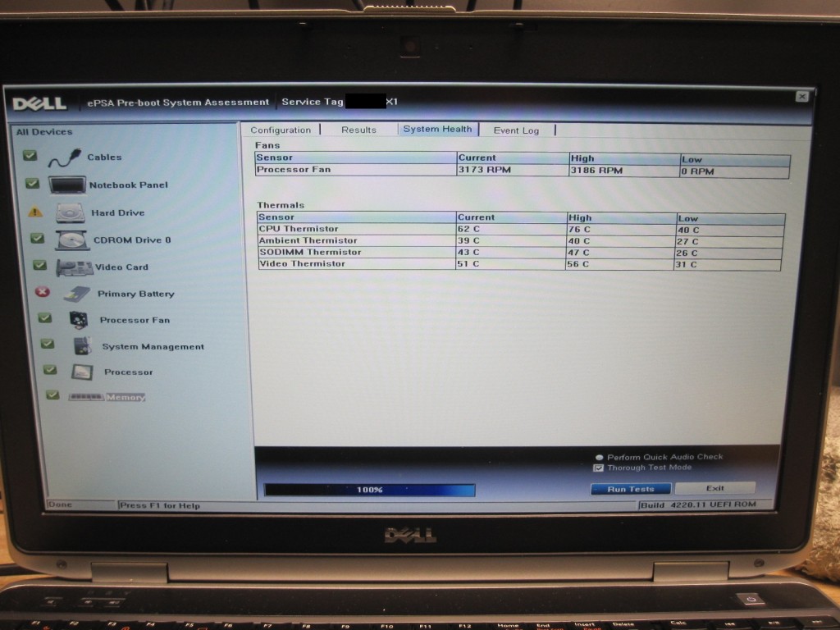Select the Processor Fan label in device list
840x630 pixels.
coord(135,320)
